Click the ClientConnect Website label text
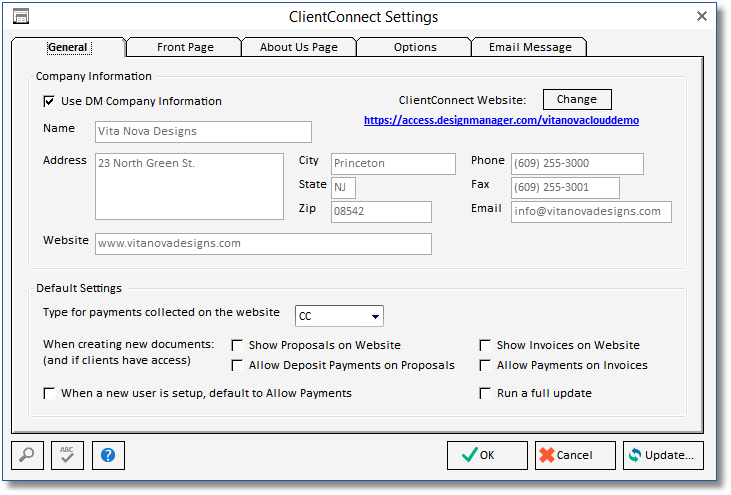Viewport: 731px width, 495px height. (x=462, y=100)
